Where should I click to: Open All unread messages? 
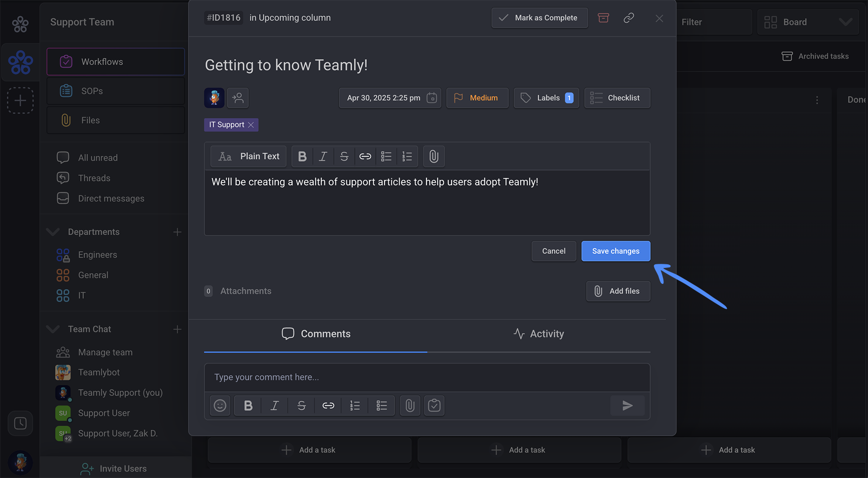click(98, 158)
